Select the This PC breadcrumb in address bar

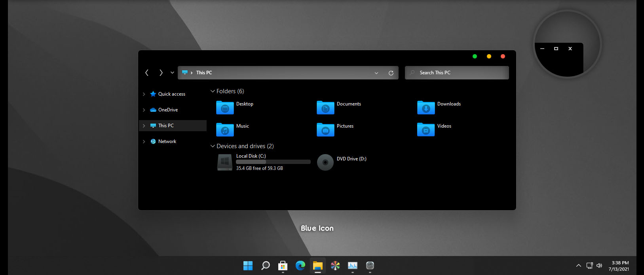pos(204,73)
